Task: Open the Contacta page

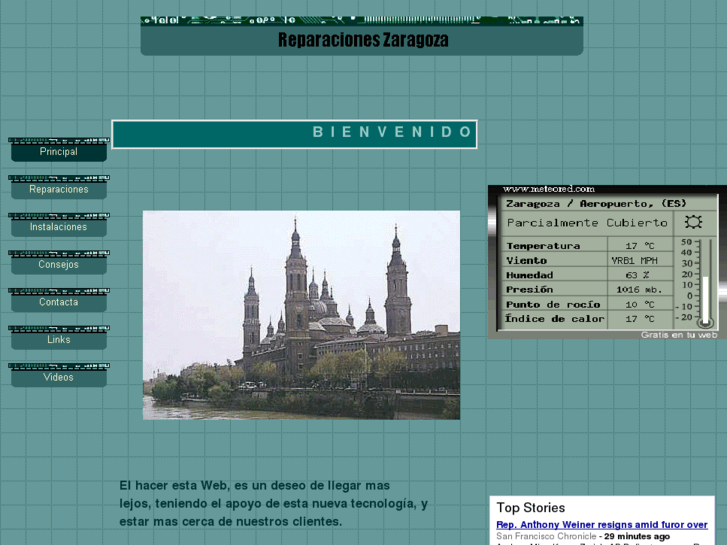Action: pos(58,302)
